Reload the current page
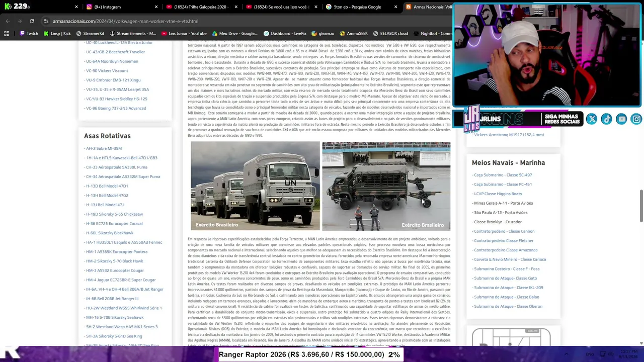Viewport: 644px width, 362px height. [x=32, y=21]
